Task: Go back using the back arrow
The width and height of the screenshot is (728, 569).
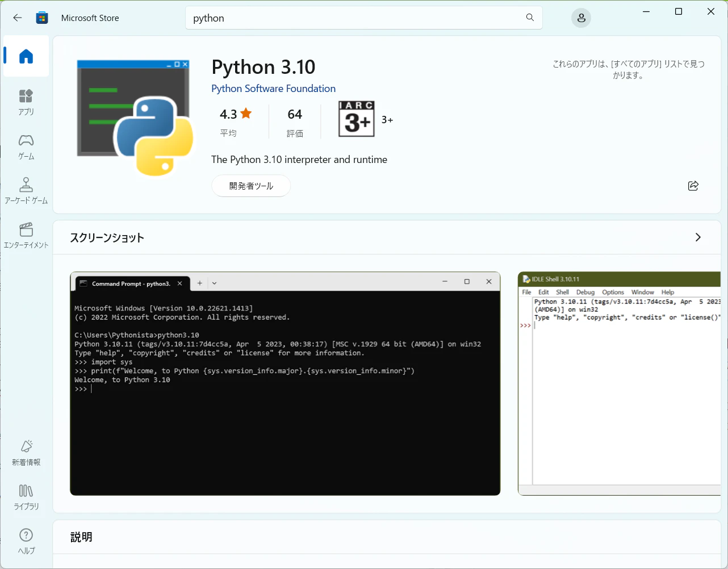Action: click(18, 18)
